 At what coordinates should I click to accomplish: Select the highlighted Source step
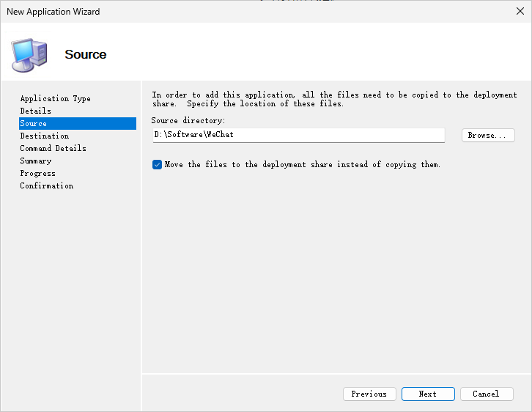click(34, 123)
